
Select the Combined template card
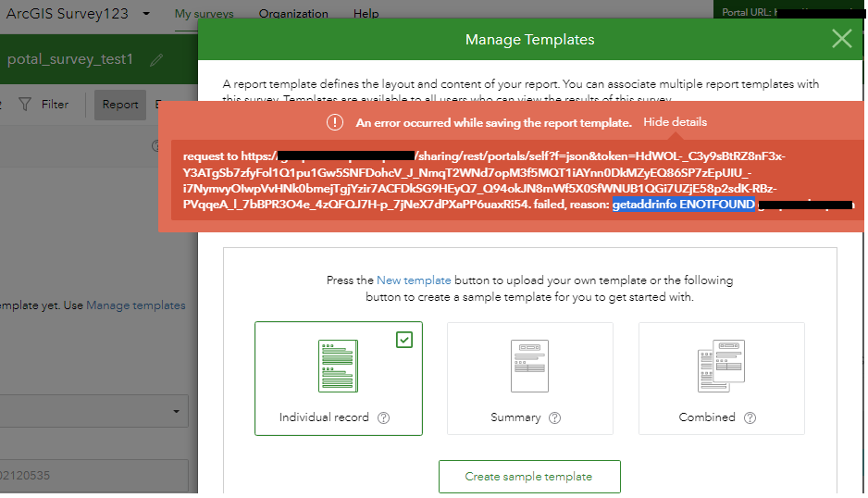tap(721, 379)
